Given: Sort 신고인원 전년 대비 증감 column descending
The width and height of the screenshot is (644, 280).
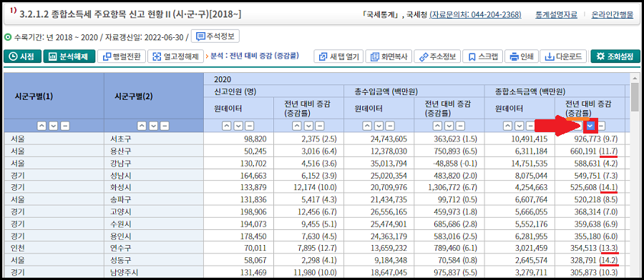Looking at the screenshot, I should (308, 126).
